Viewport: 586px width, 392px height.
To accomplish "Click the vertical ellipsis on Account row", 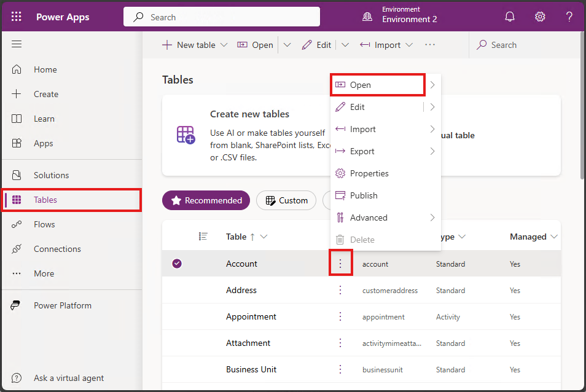I will [340, 264].
